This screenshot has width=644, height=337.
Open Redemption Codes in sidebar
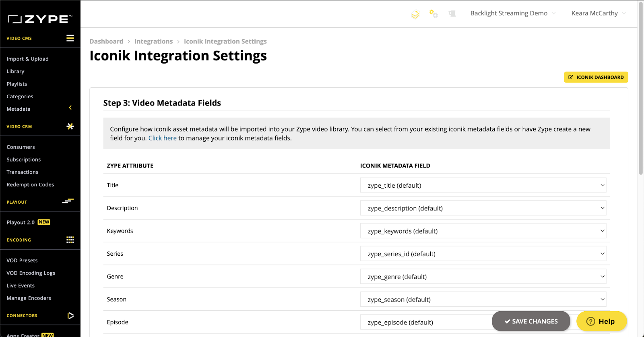point(31,184)
